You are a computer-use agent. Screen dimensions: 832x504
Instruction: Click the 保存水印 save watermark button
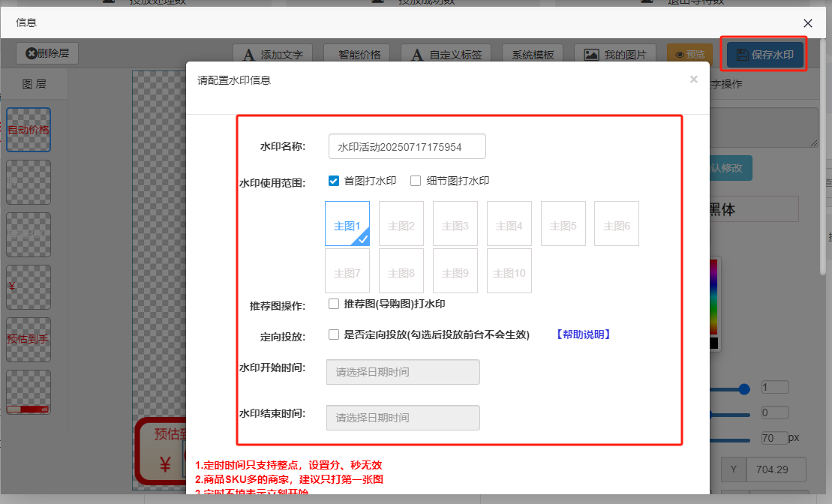tap(765, 55)
